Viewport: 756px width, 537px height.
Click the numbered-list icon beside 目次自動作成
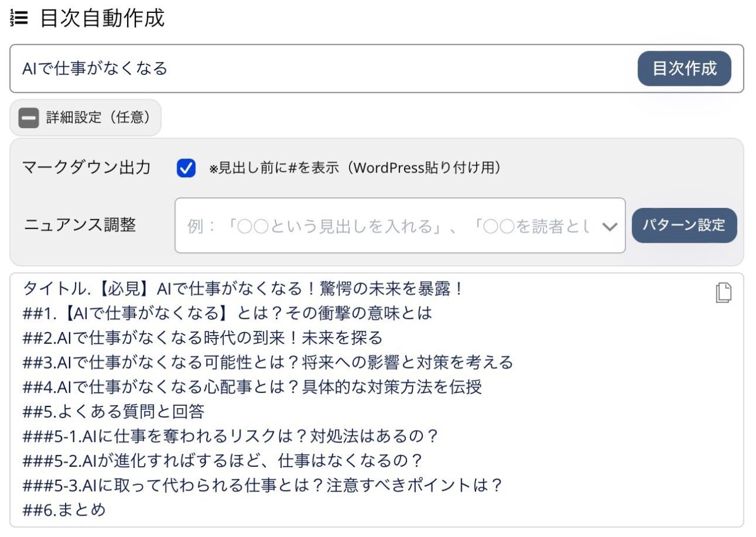19,19
